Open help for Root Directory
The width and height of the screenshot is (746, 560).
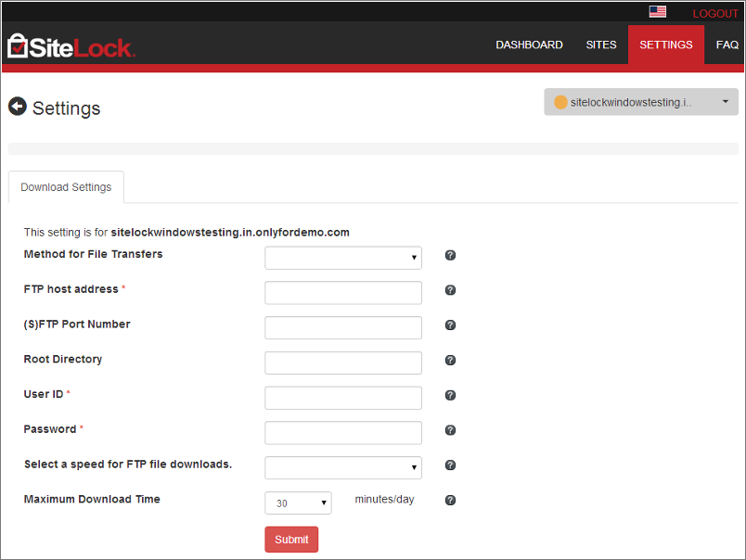[450, 360]
